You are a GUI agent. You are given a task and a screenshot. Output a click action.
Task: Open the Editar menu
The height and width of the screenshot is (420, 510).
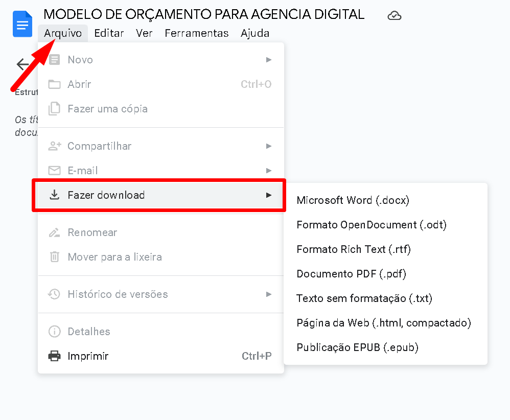point(109,33)
